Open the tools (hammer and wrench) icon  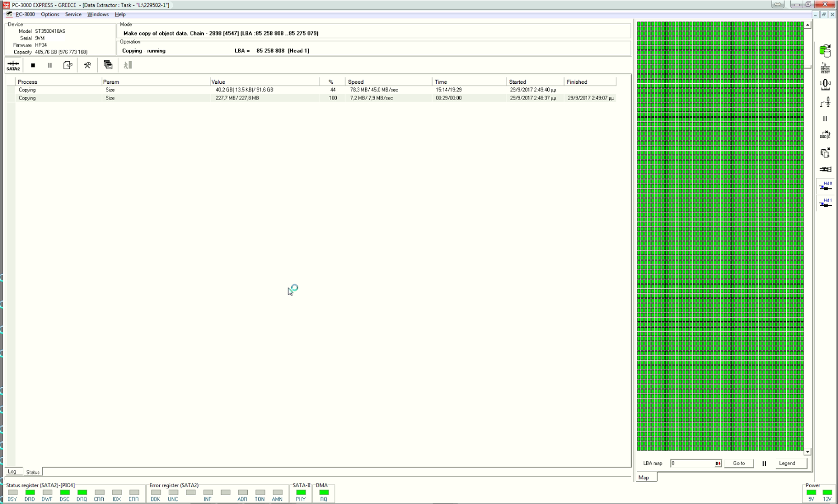[87, 65]
